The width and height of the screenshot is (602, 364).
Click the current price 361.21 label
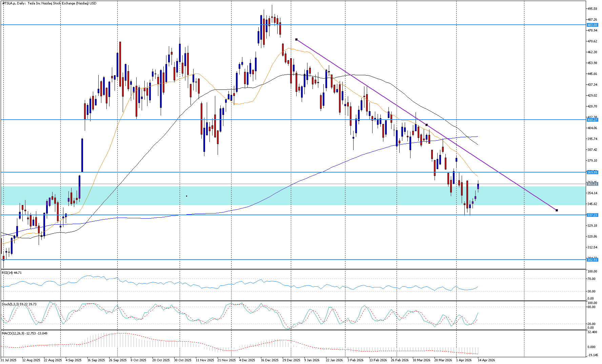592,184
